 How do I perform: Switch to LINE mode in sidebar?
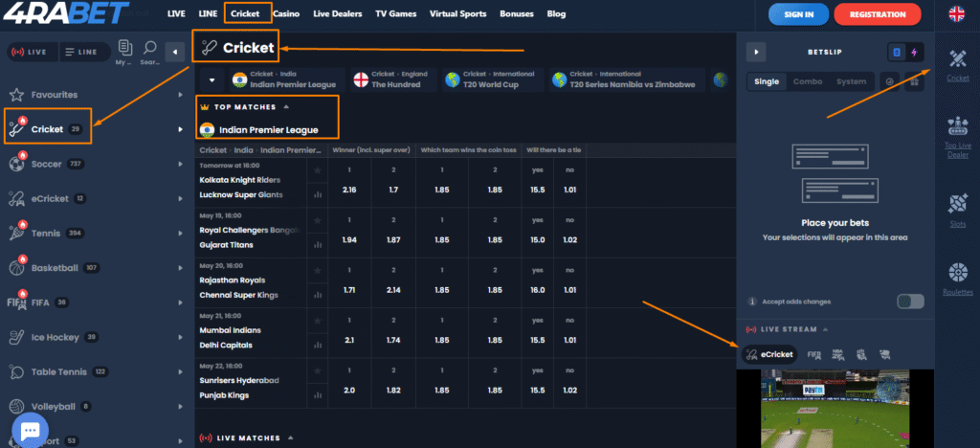pyautogui.click(x=85, y=53)
